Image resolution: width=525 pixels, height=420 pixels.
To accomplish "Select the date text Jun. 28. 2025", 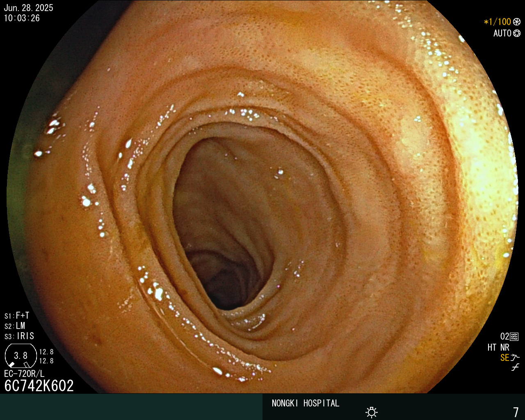I will point(28,8).
